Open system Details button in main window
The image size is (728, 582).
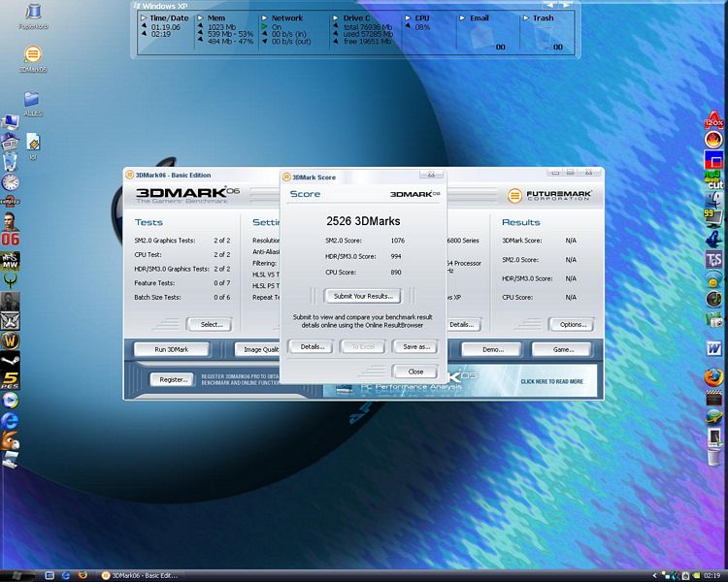click(x=463, y=324)
